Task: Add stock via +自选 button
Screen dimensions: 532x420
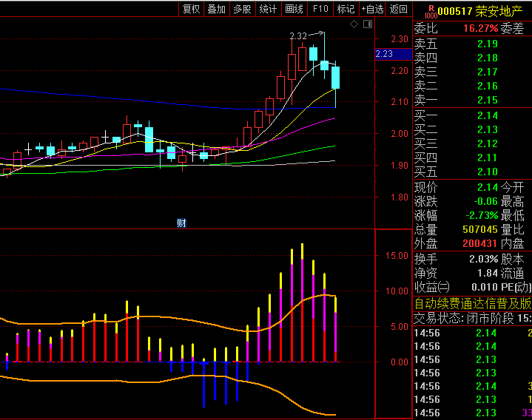Action: (x=372, y=9)
